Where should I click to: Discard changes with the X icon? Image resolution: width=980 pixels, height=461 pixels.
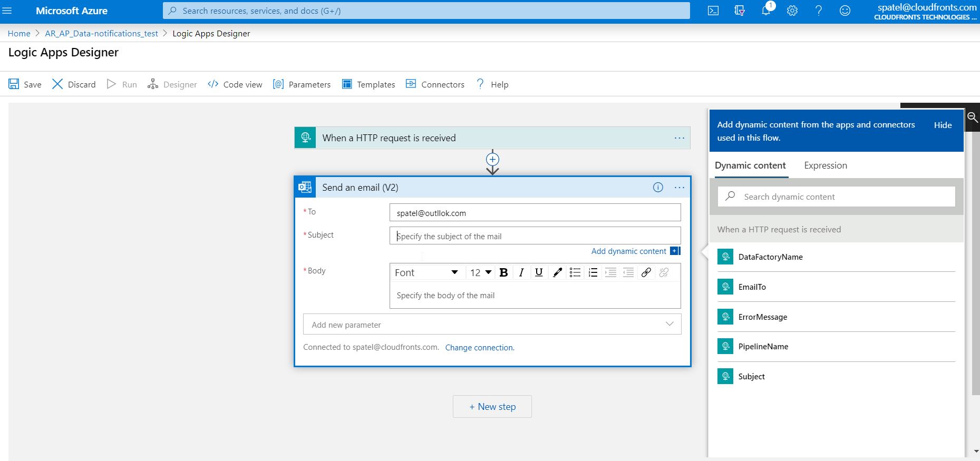coord(57,84)
